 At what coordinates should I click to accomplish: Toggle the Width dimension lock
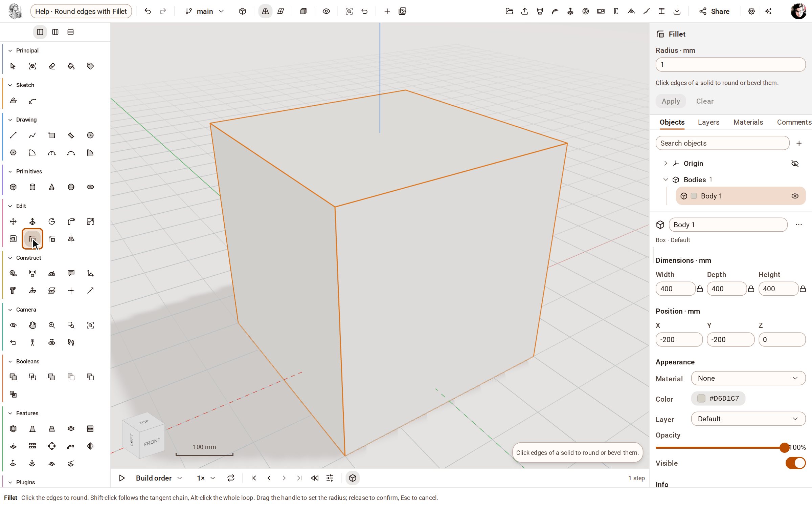click(x=700, y=289)
